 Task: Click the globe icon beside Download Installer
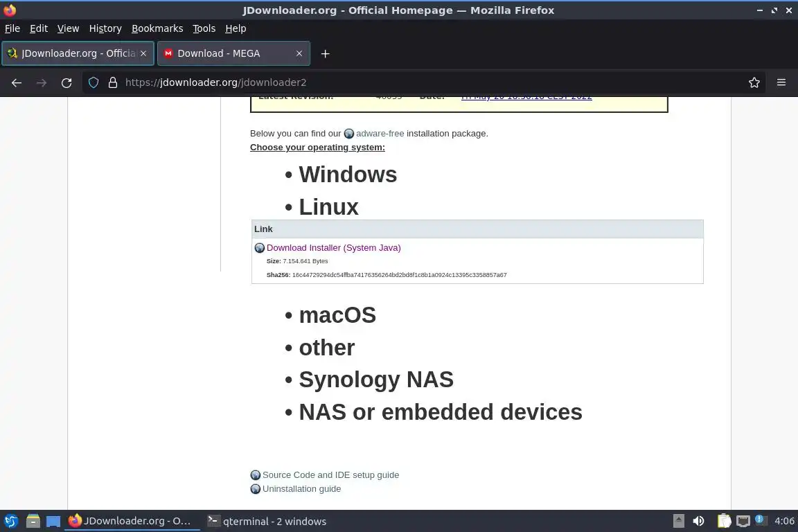[260, 248]
